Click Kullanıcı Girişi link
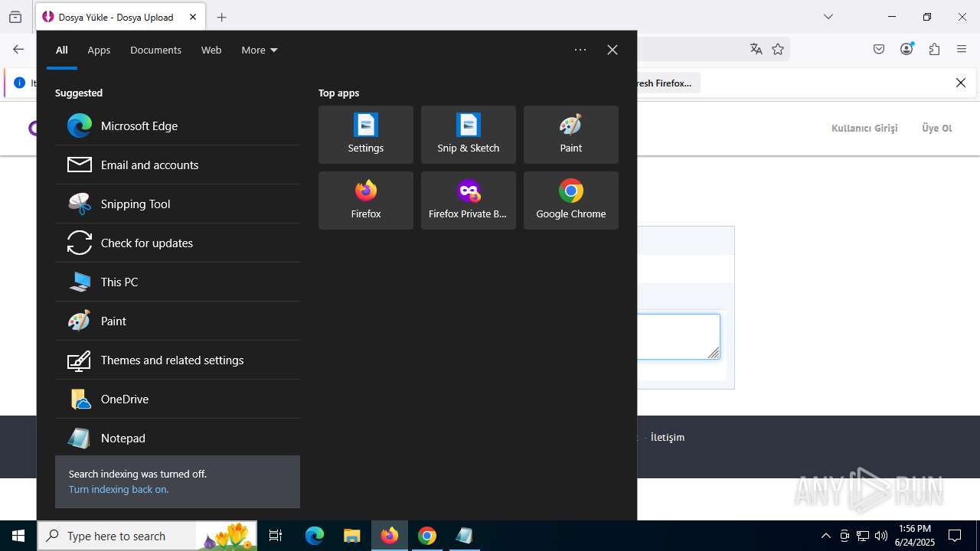Screen dimensions: 980x551 coord(864,128)
